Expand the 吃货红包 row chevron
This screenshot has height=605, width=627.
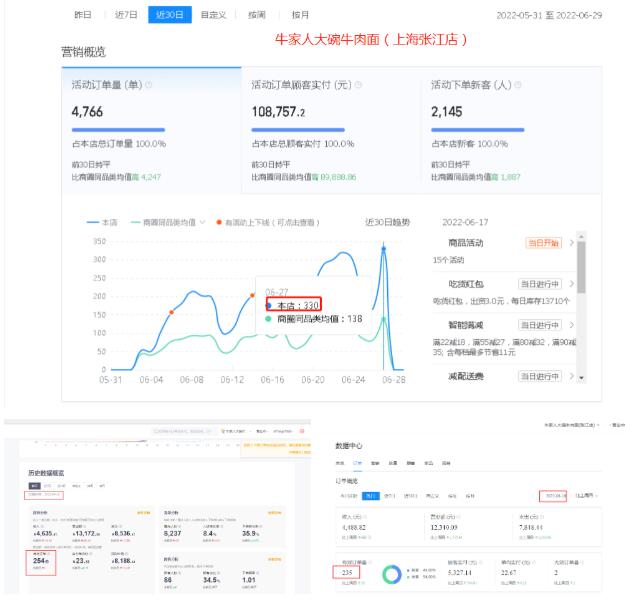(571, 284)
